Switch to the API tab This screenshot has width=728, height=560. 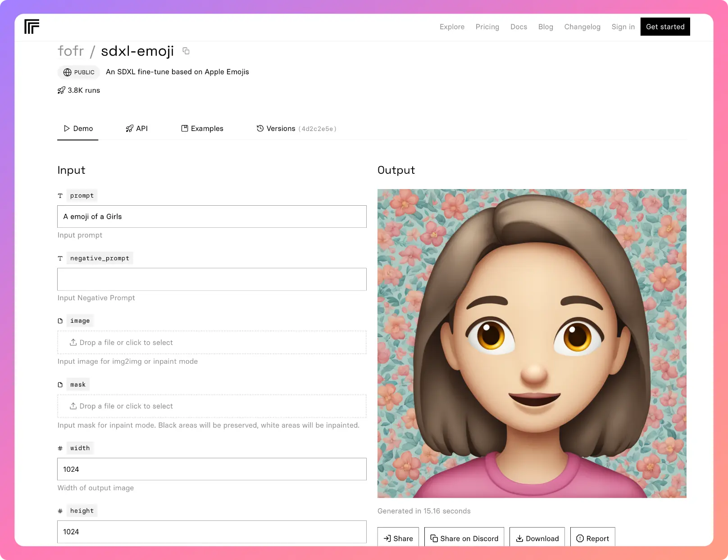136,129
